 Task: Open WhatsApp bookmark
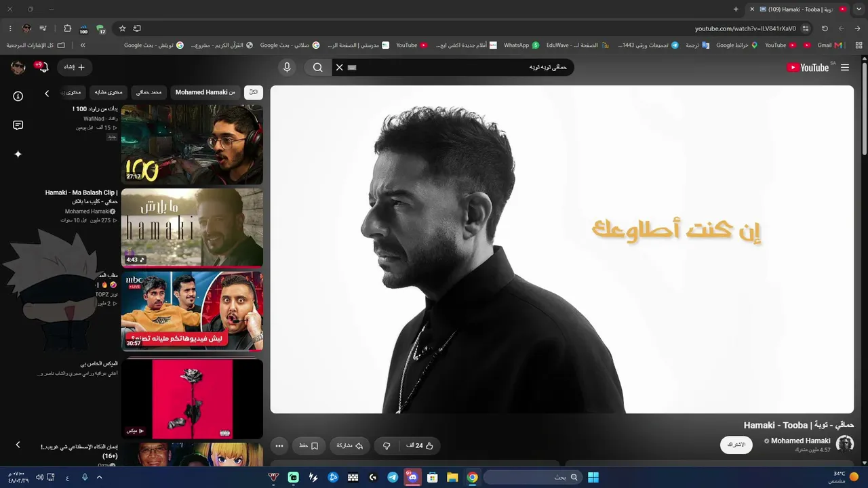pyautogui.click(x=521, y=45)
